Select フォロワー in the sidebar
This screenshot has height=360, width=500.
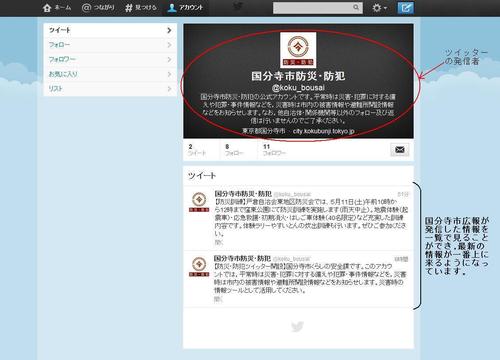110,60
